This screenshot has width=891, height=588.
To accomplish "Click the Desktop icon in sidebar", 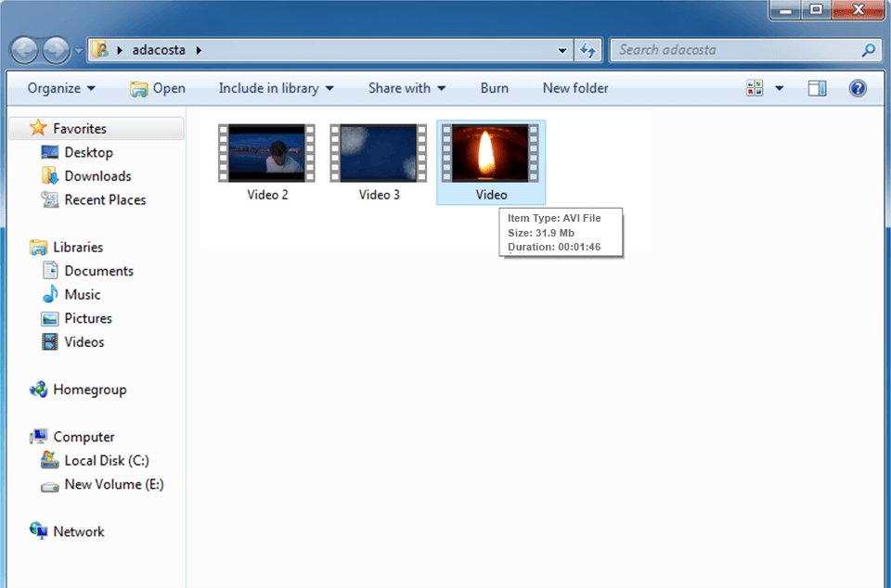I will pos(49,152).
